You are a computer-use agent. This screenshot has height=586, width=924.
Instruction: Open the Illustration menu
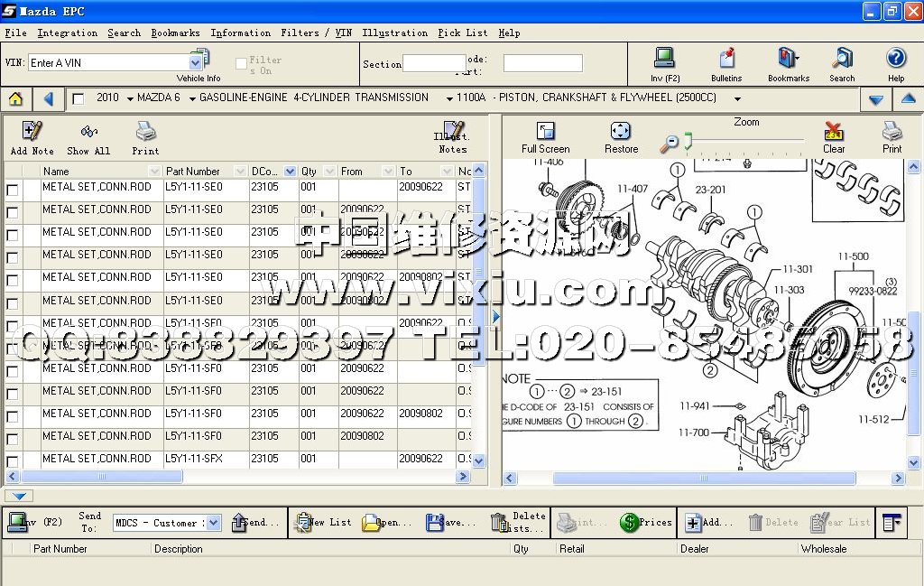point(394,33)
